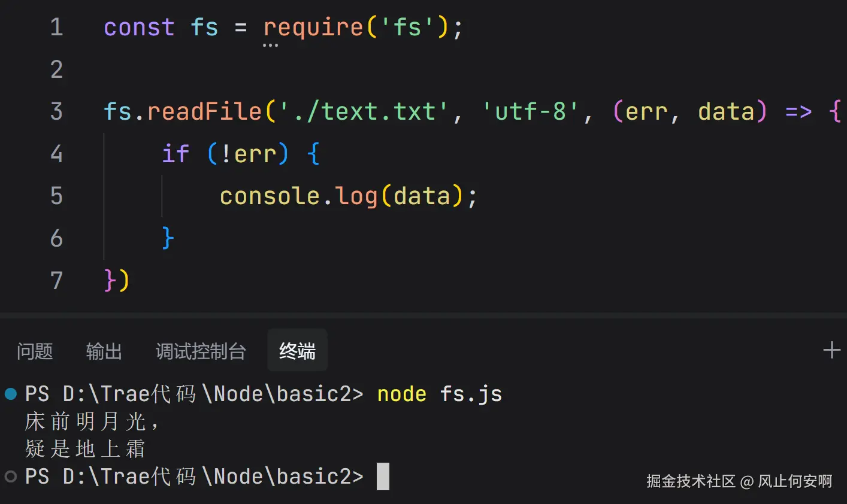Click line number 7 in the gutter

(56, 281)
